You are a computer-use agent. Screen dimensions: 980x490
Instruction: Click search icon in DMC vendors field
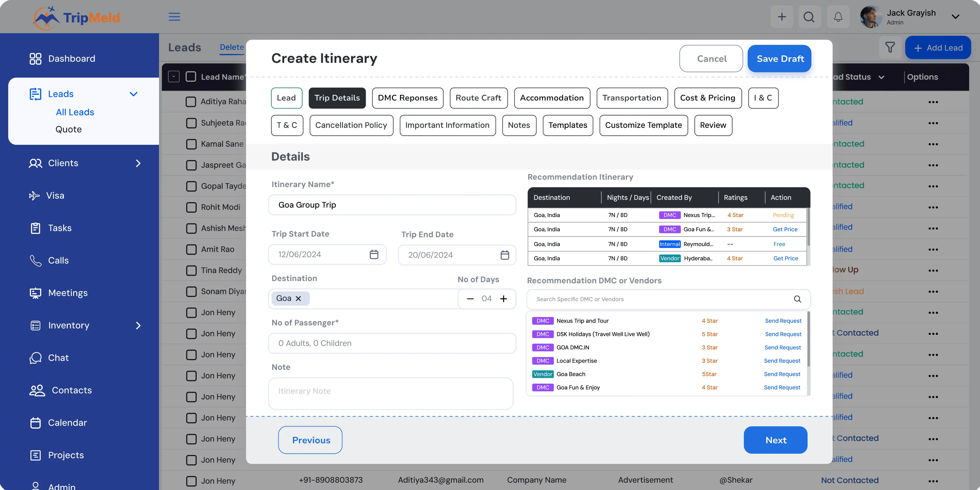797,299
